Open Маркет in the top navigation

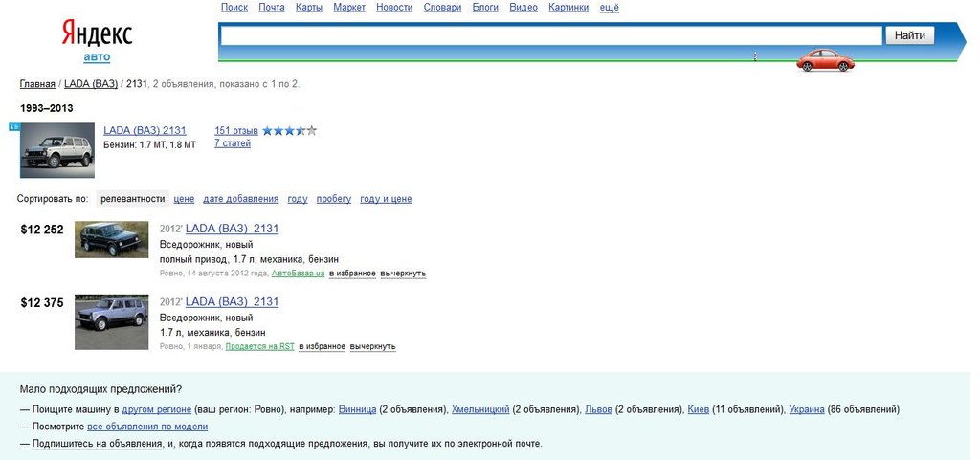(349, 8)
